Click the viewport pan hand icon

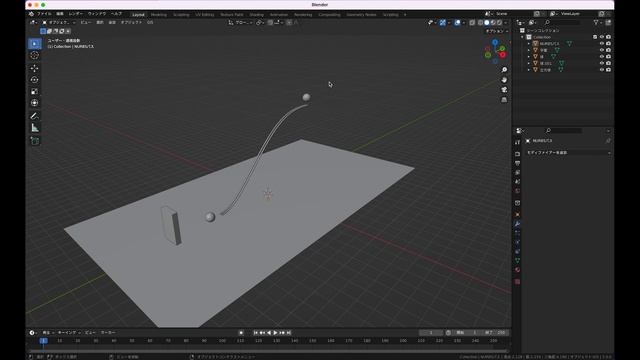[x=504, y=80]
